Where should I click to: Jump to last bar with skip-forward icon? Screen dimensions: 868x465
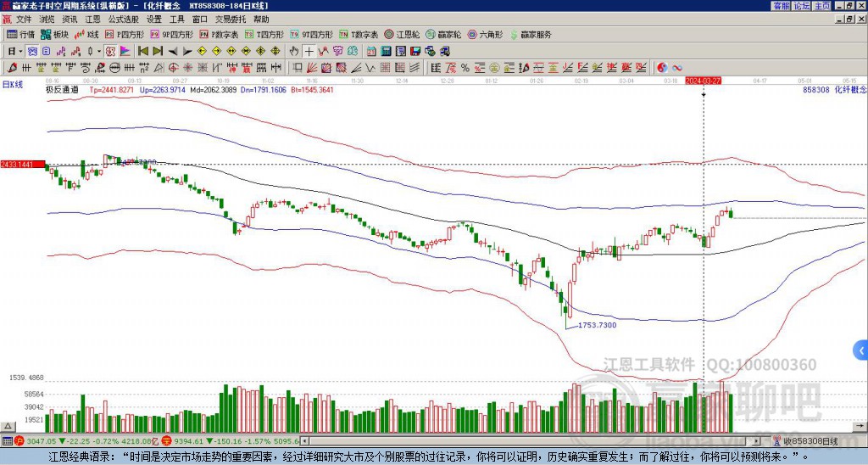coord(158,52)
